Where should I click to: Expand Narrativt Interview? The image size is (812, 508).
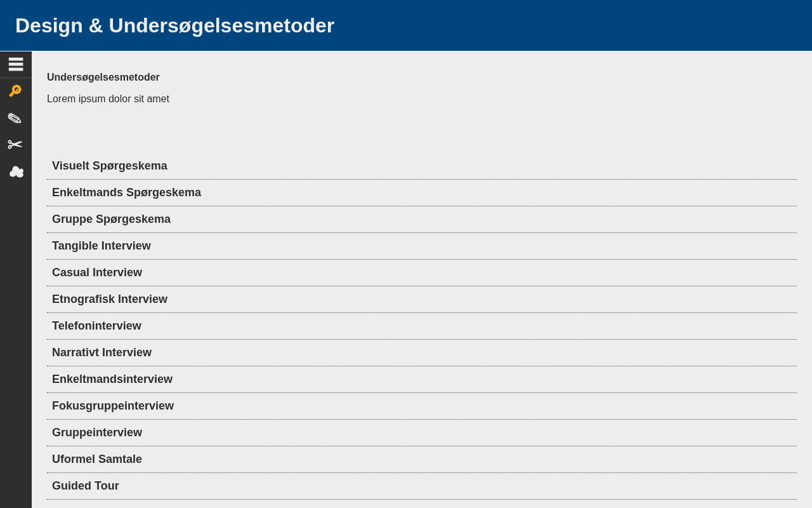(x=101, y=352)
